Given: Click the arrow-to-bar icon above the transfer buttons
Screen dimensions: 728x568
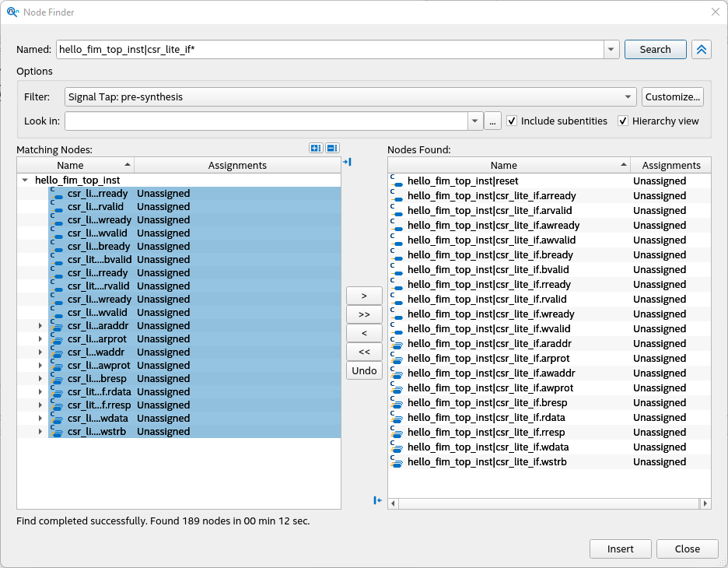Looking at the screenshot, I should 347,162.
